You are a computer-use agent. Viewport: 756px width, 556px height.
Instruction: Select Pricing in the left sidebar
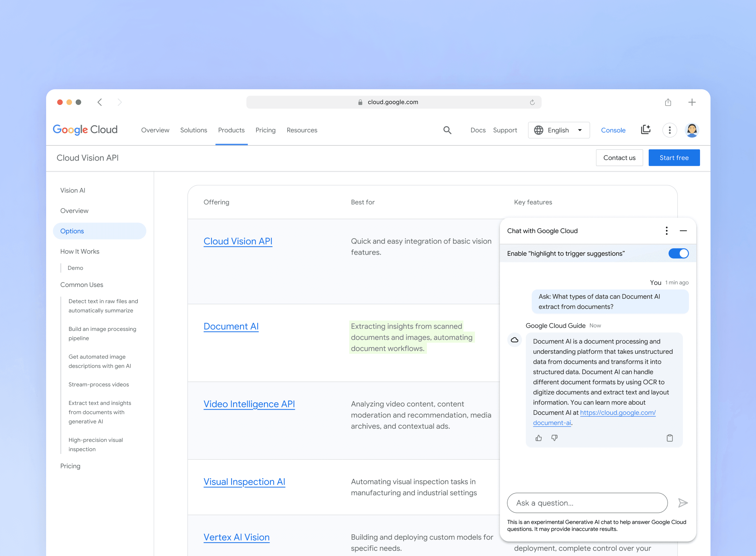tap(70, 466)
